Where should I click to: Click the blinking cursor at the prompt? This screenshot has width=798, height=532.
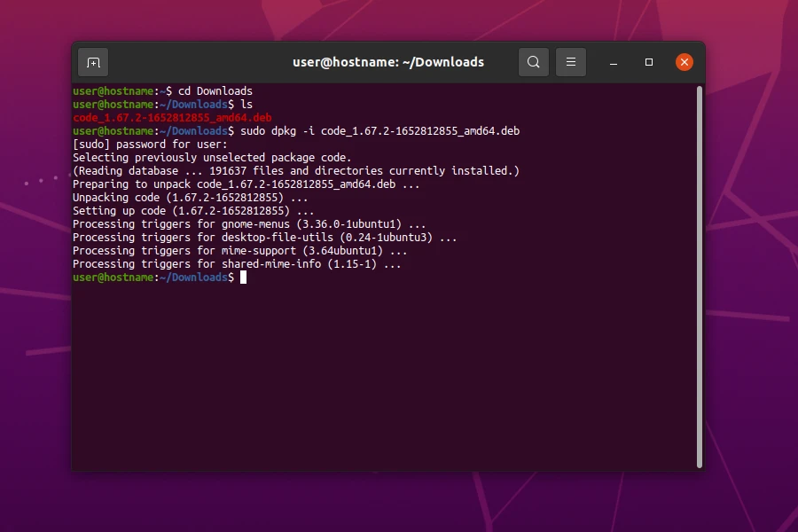(x=242, y=278)
